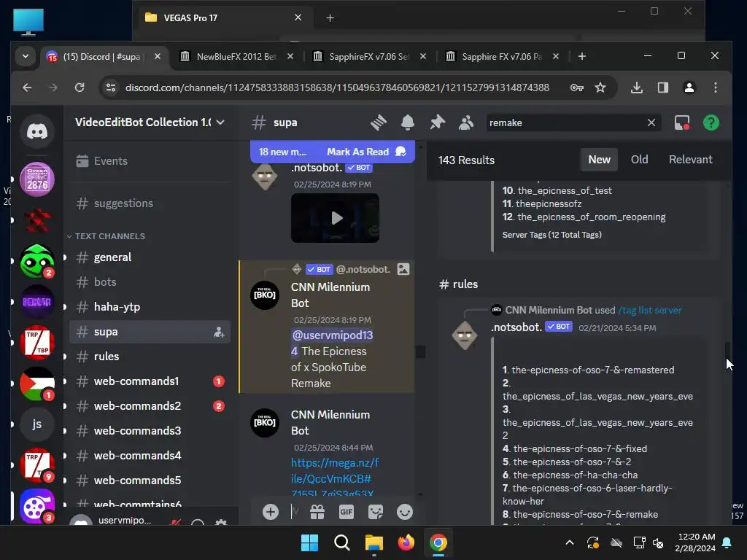Open the web-commands2 channel
The height and width of the screenshot is (560, 747).
[x=150, y=405]
